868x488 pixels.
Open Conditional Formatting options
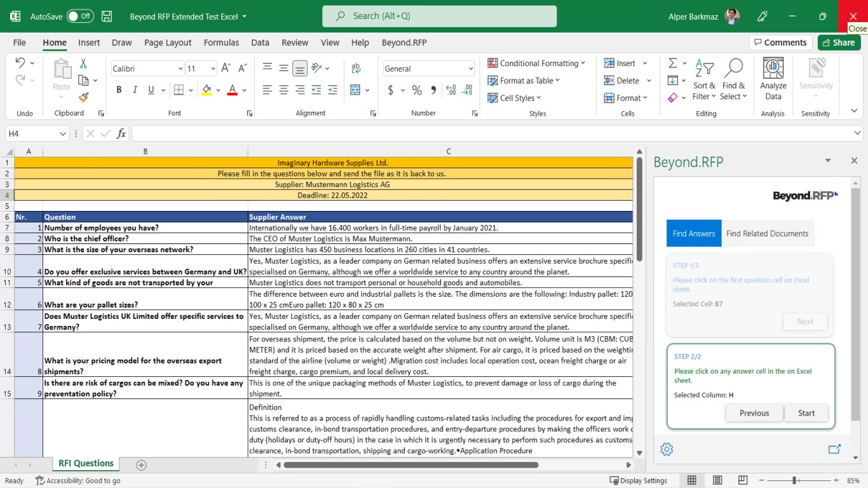pos(537,63)
